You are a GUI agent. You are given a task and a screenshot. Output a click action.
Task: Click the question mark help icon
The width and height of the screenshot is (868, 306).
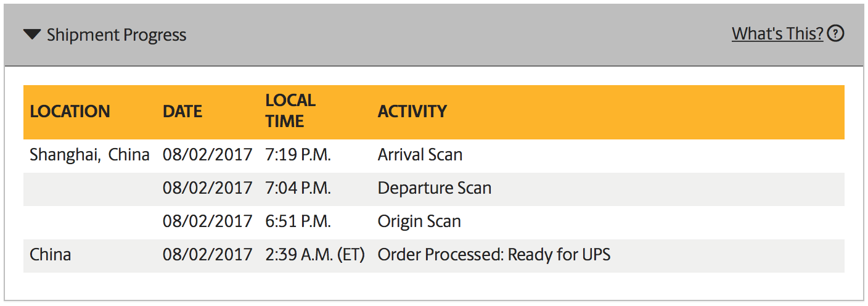[x=835, y=34]
